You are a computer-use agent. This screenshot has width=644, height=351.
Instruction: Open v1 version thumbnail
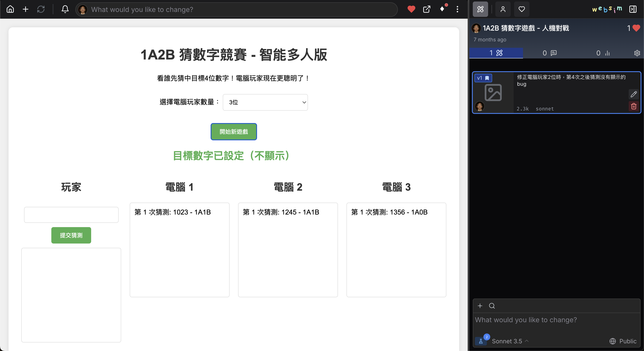point(493,93)
